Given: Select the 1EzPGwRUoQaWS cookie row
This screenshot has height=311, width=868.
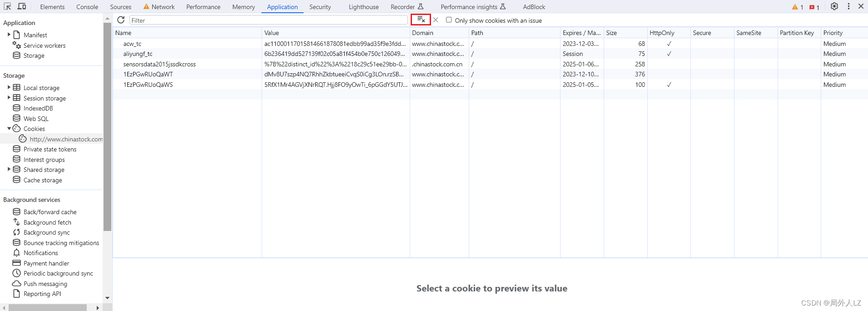Looking at the screenshot, I should tap(490, 85).
